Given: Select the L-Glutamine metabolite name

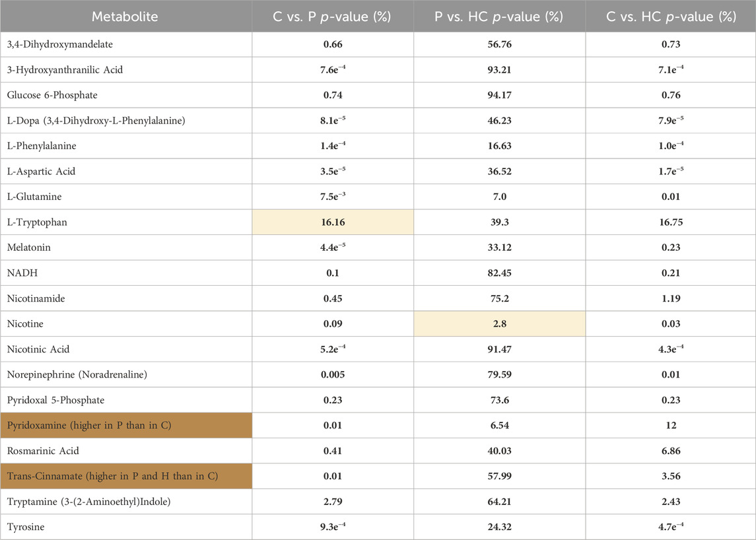Looking at the screenshot, I should click(x=34, y=197).
